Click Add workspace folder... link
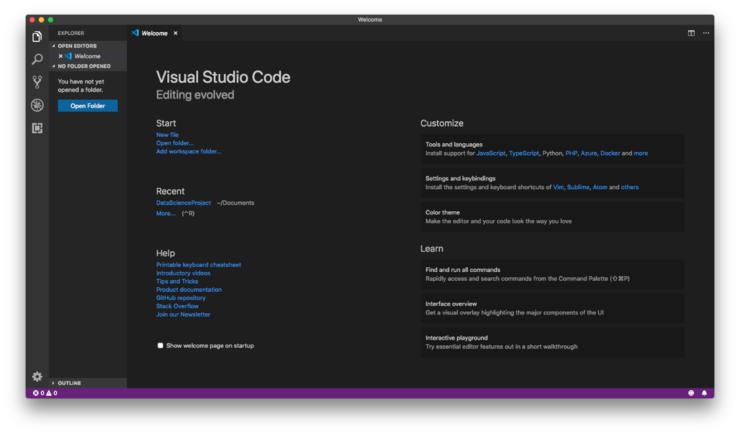740x435 pixels. 189,151
